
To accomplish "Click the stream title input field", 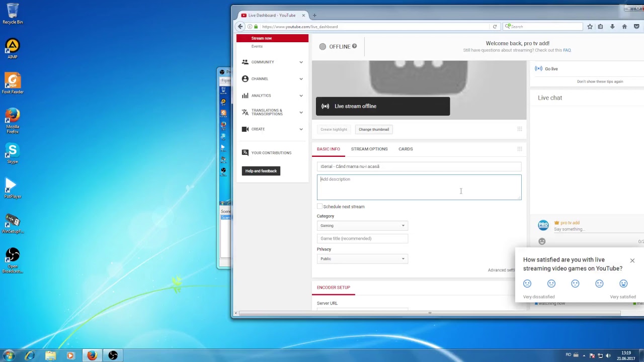I will 419,166.
